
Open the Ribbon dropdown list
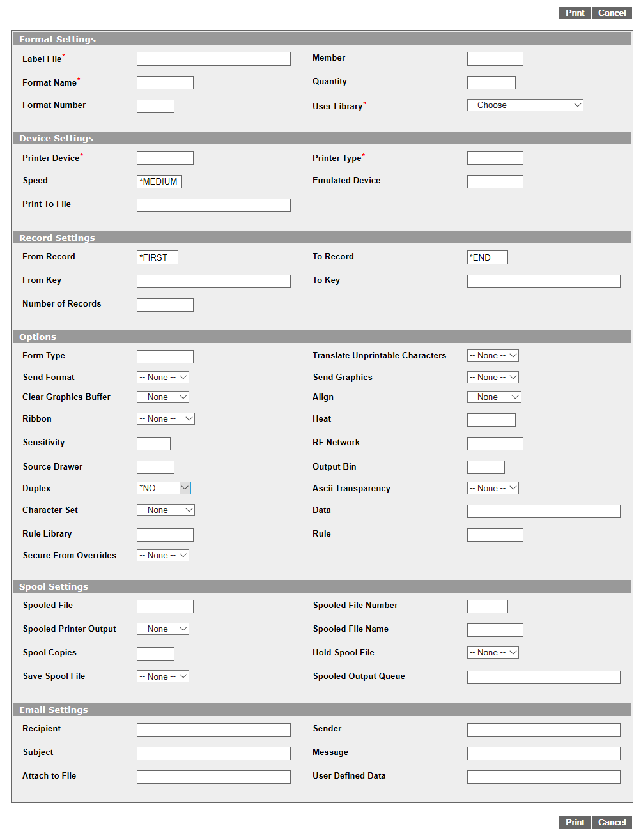click(x=166, y=419)
